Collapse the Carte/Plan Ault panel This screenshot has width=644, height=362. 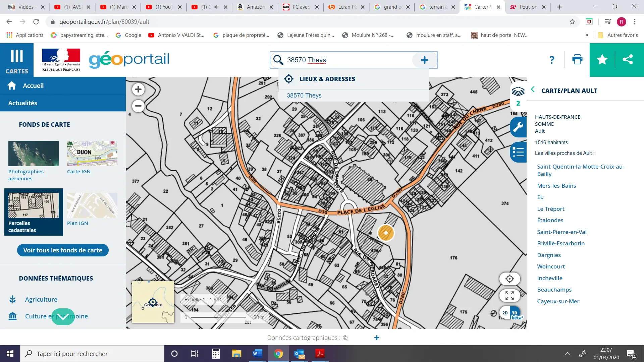pyautogui.click(x=533, y=89)
